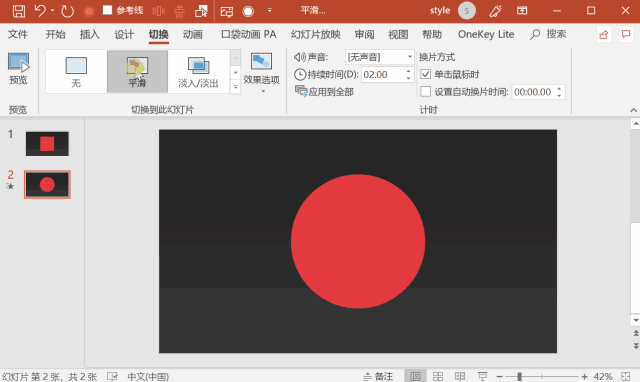The width and height of the screenshot is (640, 382).
Task: Click the 搜索 (Search) box
Action: click(x=548, y=34)
